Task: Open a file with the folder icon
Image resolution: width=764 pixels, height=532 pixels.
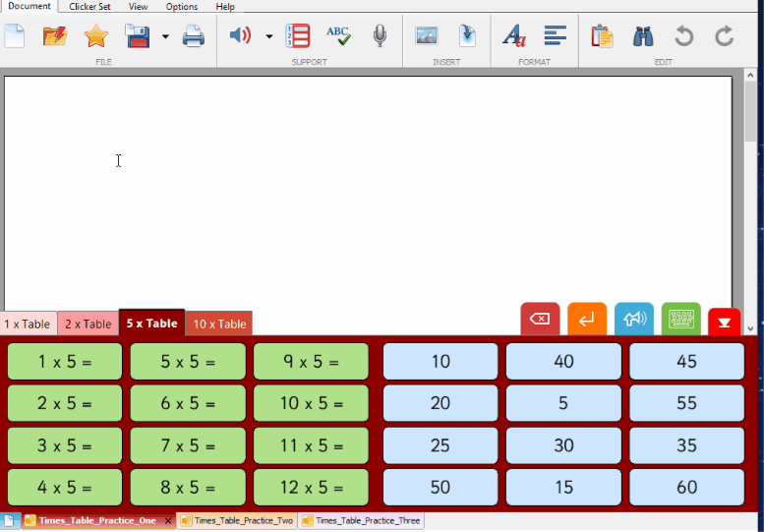Action: (55, 36)
